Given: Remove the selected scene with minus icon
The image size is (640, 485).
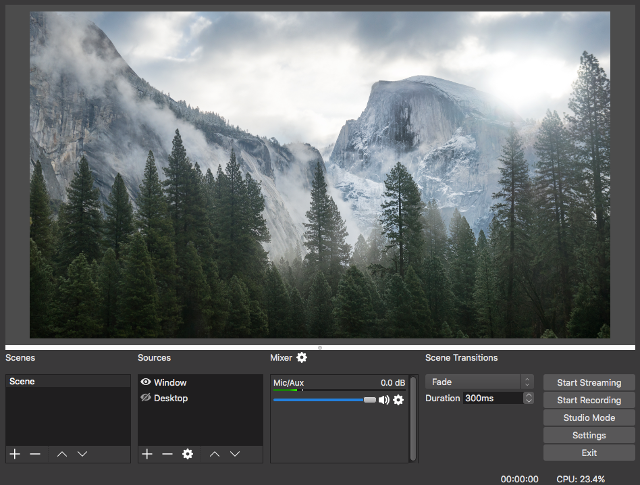Looking at the screenshot, I should tap(35, 454).
